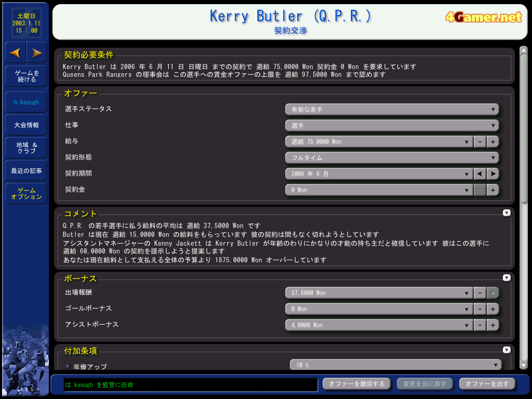532x399 pixels.
Task: Increase 契約金 with the plus button
Action: coord(493,190)
